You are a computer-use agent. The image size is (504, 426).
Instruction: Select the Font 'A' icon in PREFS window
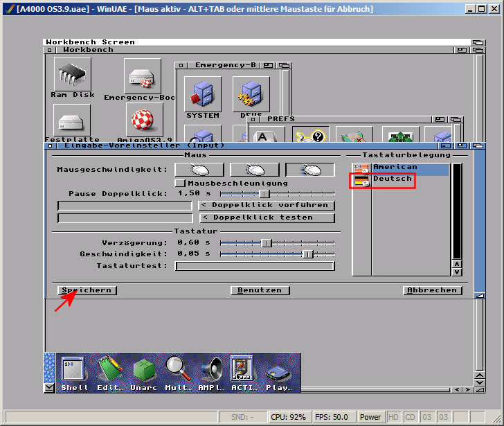click(x=267, y=134)
